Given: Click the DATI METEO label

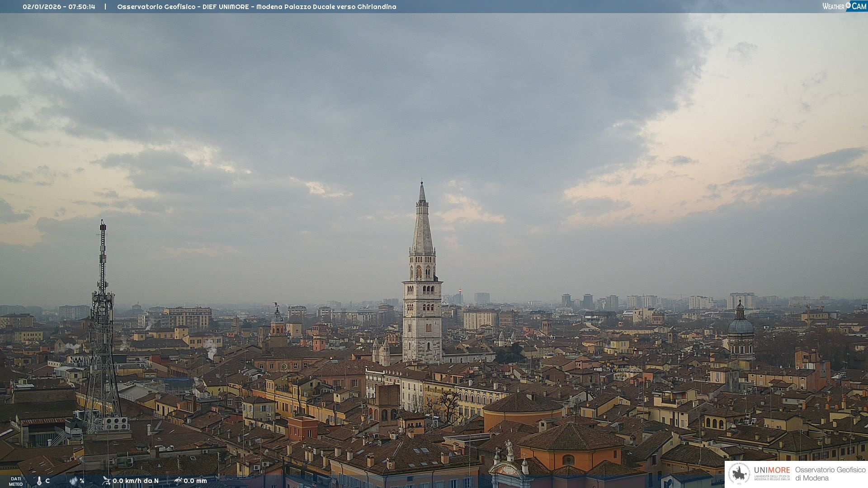Looking at the screenshot, I should click(x=16, y=482).
